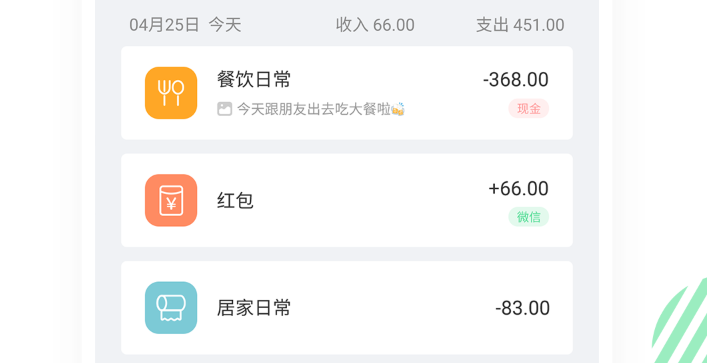
Task: Open the 餐饮日常 expense entry
Action: point(347,93)
